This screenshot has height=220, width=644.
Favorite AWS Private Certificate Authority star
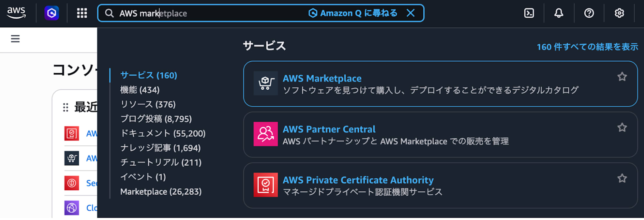click(622, 179)
